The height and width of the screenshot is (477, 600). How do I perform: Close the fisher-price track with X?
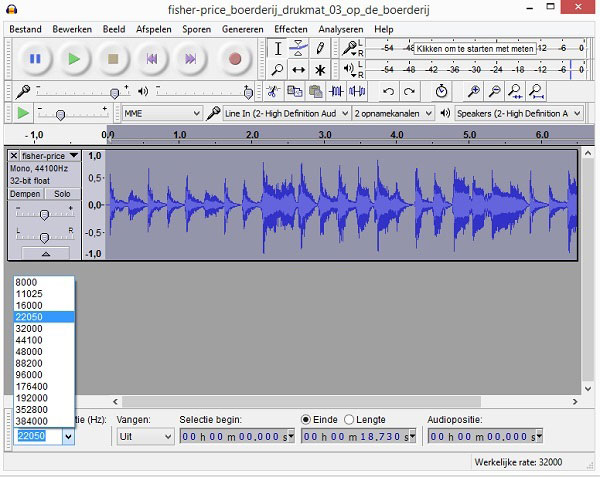pyautogui.click(x=14, y=156)
